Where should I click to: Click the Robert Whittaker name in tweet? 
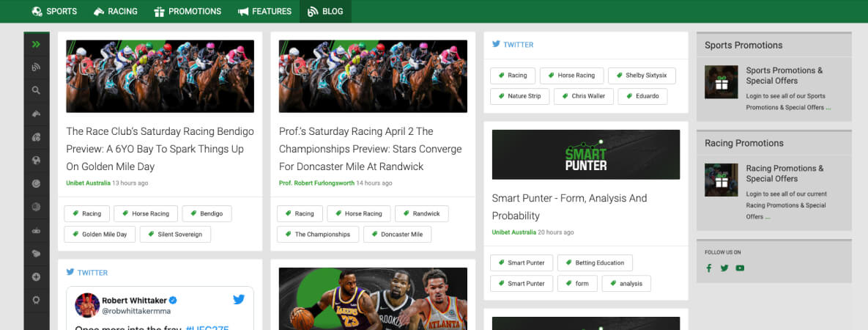coord(135,301)
